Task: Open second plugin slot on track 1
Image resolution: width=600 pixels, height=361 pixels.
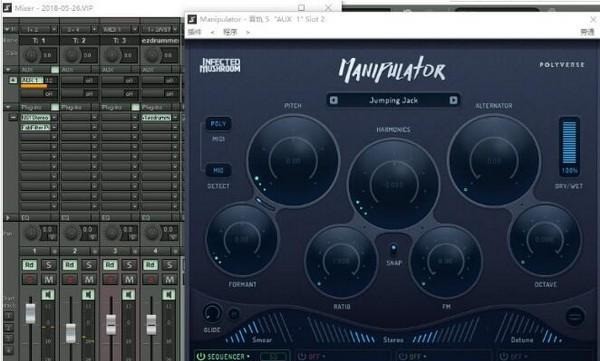Action: (35, 127)
